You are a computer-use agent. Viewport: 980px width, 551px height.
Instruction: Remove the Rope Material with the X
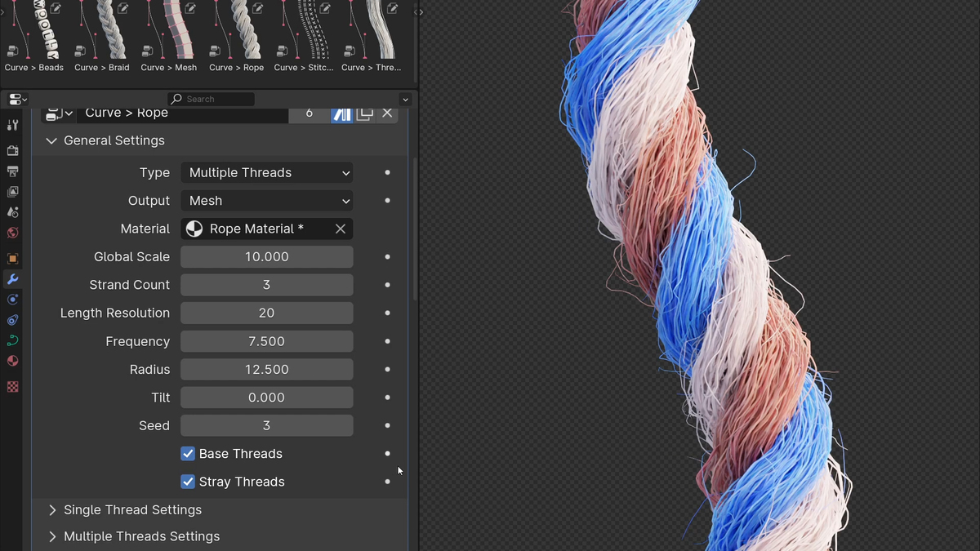pyautogui.click(x=341, y=229)
